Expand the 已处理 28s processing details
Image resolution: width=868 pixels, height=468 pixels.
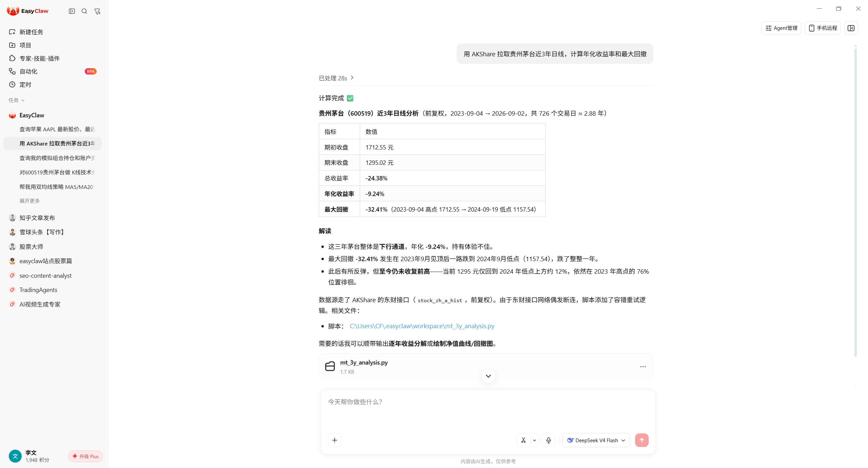coord(336,78)
